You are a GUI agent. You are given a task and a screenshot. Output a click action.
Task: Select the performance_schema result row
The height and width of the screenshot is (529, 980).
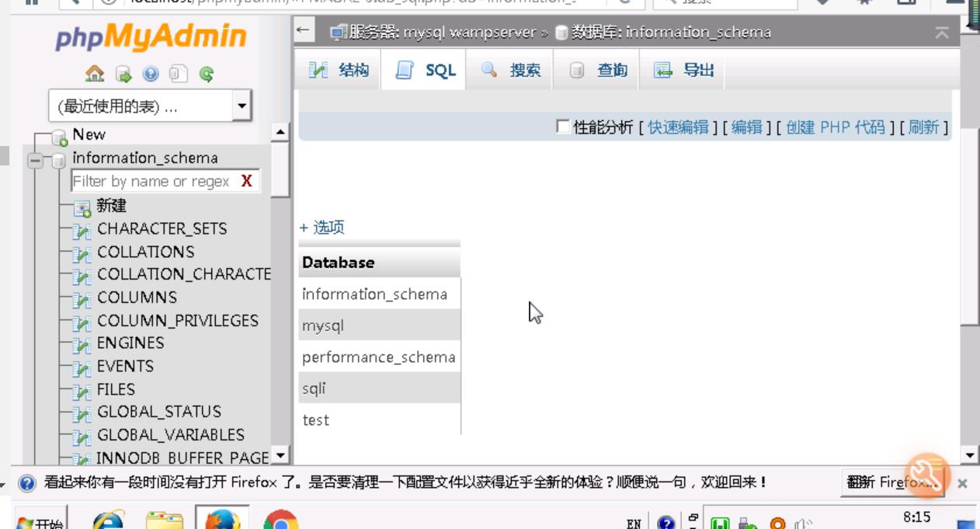tap(380, 357)
